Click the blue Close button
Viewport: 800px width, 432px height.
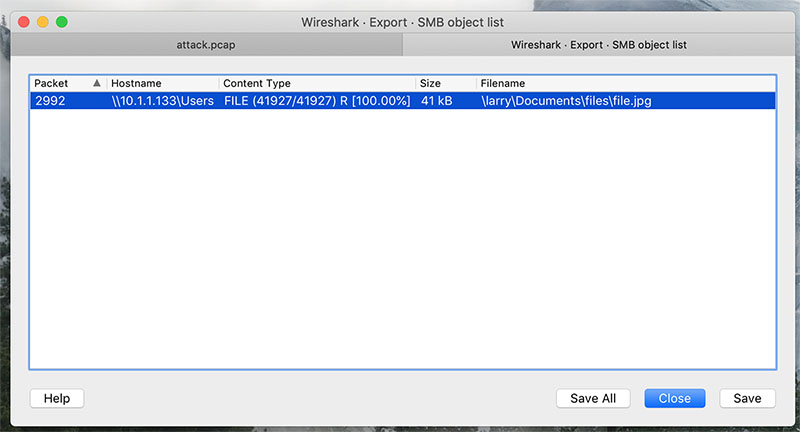pyautogui.click(x=674, y=398)
